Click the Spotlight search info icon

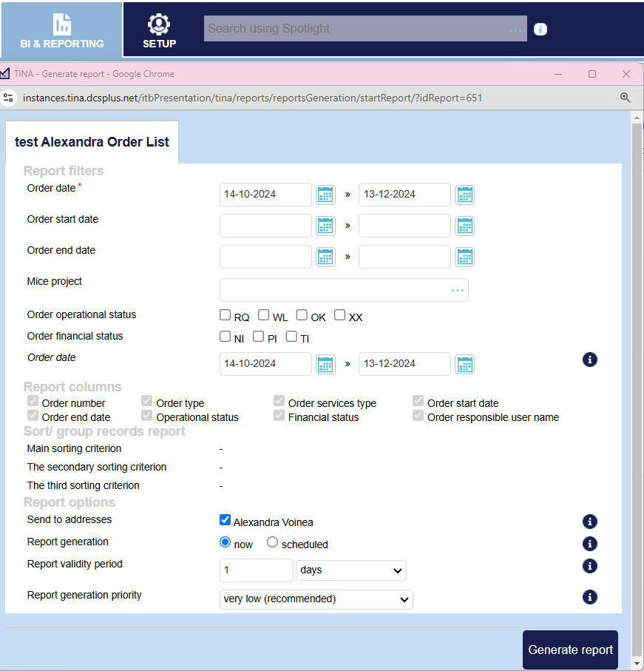coord(540,30)
